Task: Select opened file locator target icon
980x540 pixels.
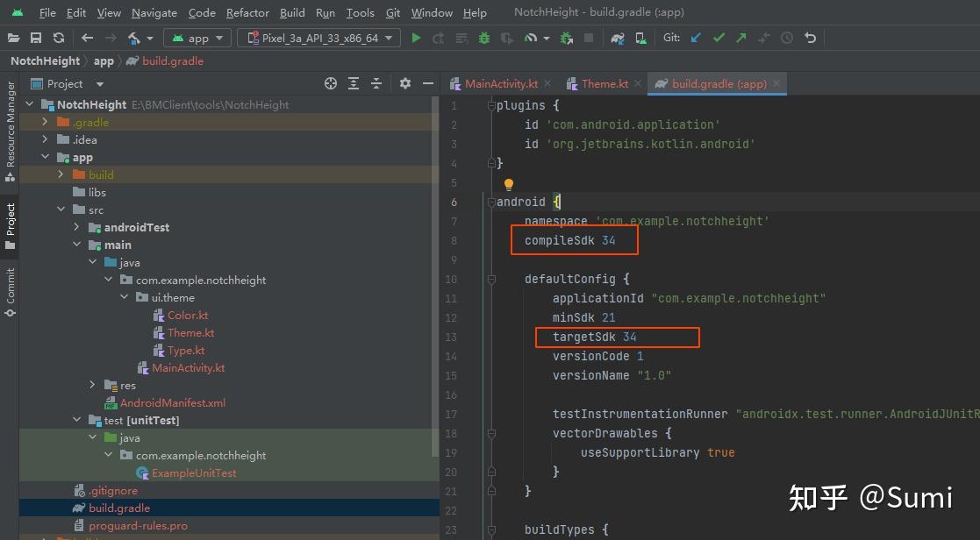Action: click(x=331, y=83)
